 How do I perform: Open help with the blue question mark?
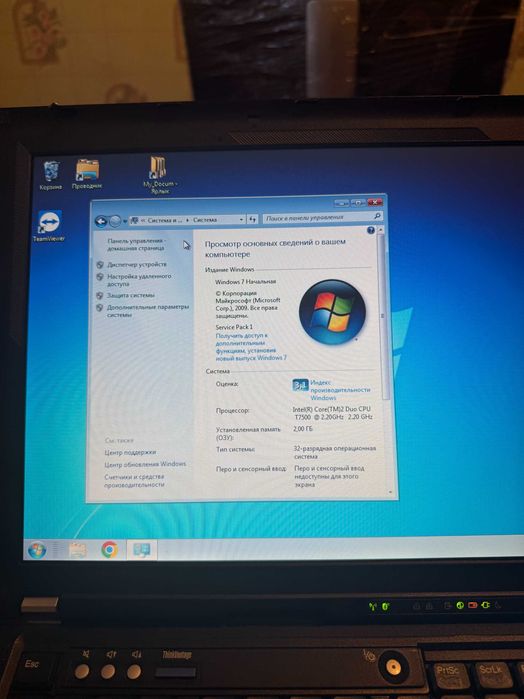click(x=371, y=230)
